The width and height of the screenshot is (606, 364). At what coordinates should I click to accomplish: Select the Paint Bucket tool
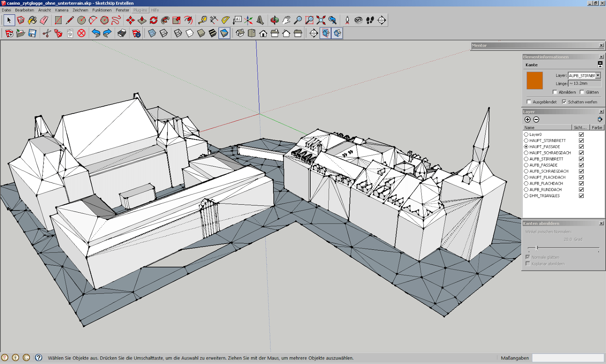32,20
